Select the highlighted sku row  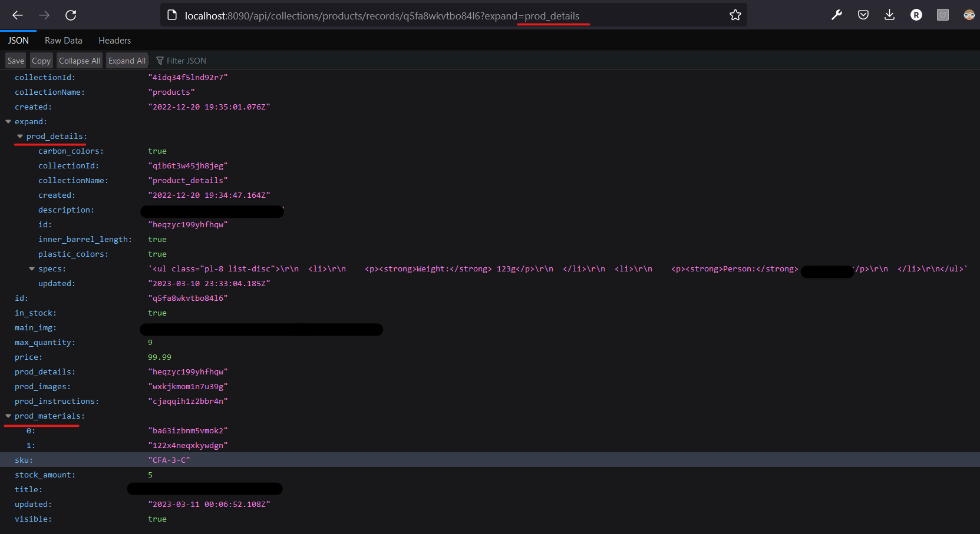pos(170,459)
